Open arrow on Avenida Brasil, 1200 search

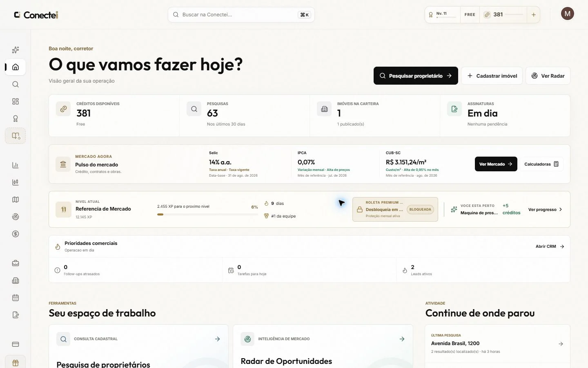point(561,344)
